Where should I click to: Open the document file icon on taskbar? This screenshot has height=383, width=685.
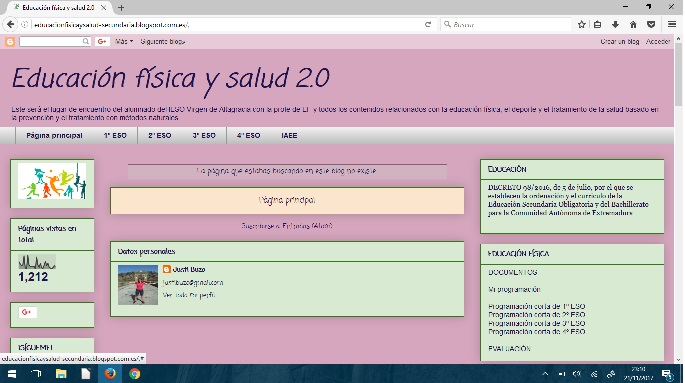tap(86, 374)
